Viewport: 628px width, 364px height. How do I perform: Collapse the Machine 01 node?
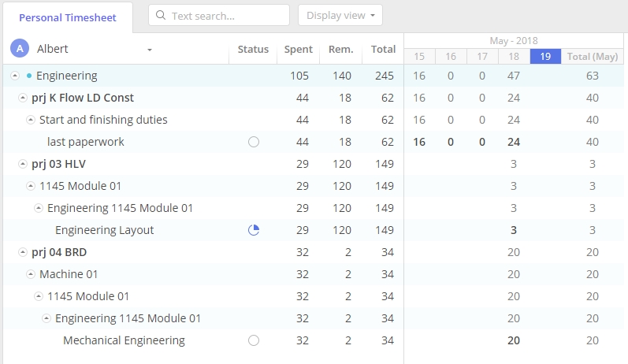(x=31, y=275)
